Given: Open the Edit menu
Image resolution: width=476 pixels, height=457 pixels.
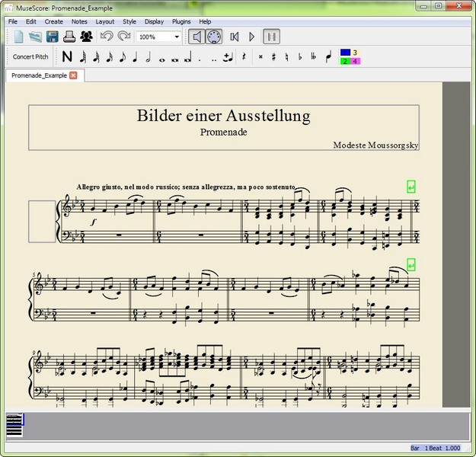Looking at the screenshot, I should click(x=31, y=21).
